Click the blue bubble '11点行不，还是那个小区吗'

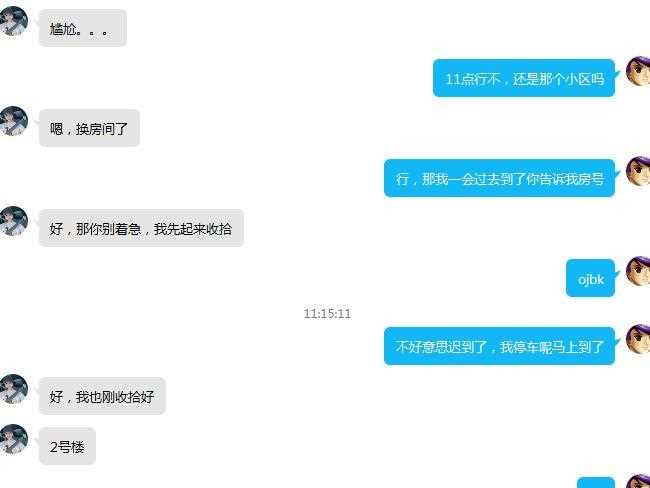(524, 78)
